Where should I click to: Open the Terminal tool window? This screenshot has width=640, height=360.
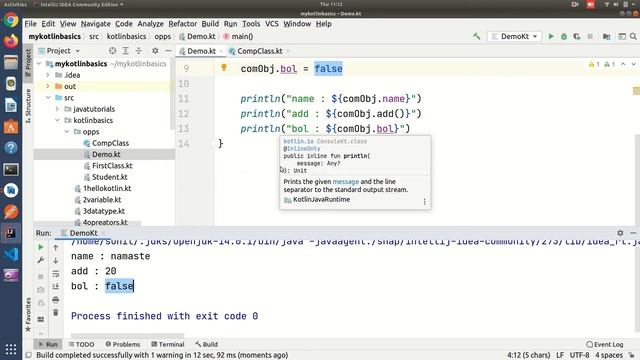tap(168, 344)
